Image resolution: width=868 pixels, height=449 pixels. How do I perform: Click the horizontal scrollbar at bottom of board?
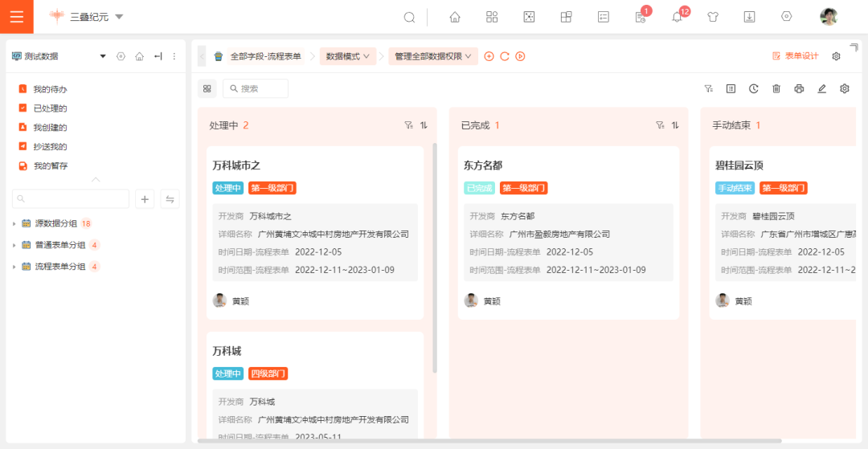[489, 441]
